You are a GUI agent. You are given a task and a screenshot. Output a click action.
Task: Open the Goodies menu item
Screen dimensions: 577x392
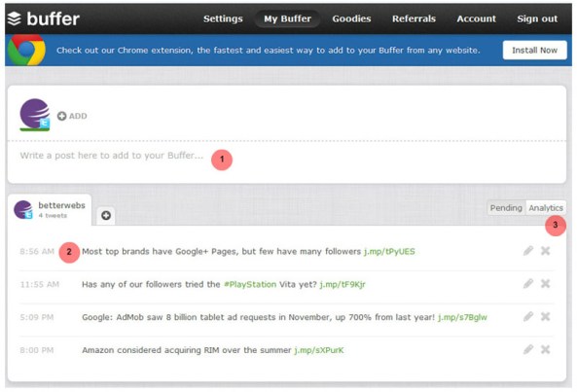pyautogui.click(x=351, y=18)
